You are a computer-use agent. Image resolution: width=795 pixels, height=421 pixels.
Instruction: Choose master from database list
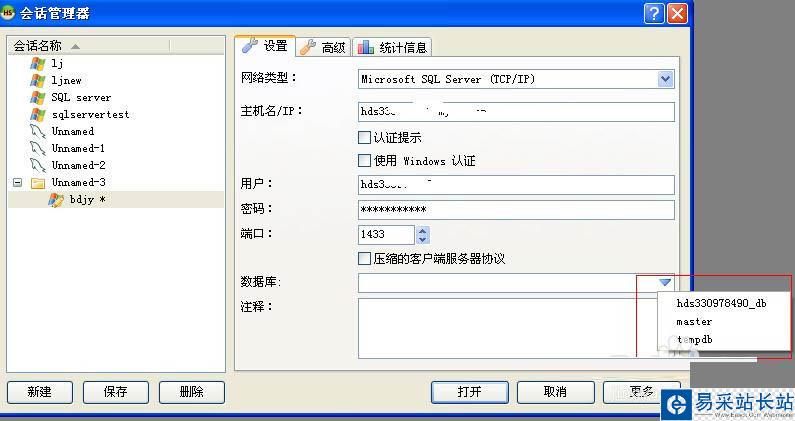694,322
